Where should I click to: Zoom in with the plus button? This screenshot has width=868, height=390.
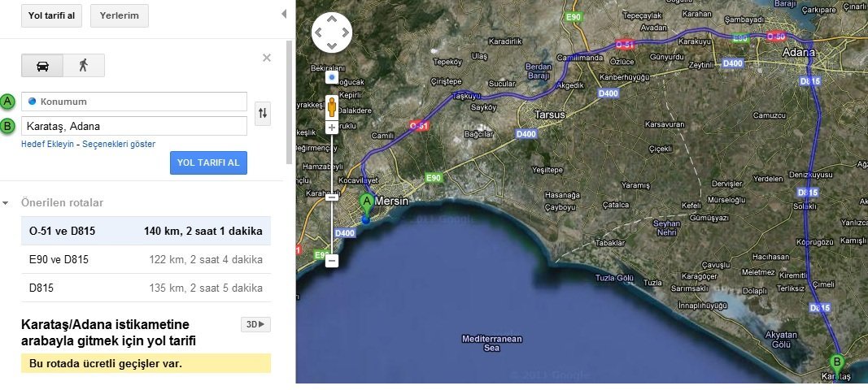tap(332, 128)
